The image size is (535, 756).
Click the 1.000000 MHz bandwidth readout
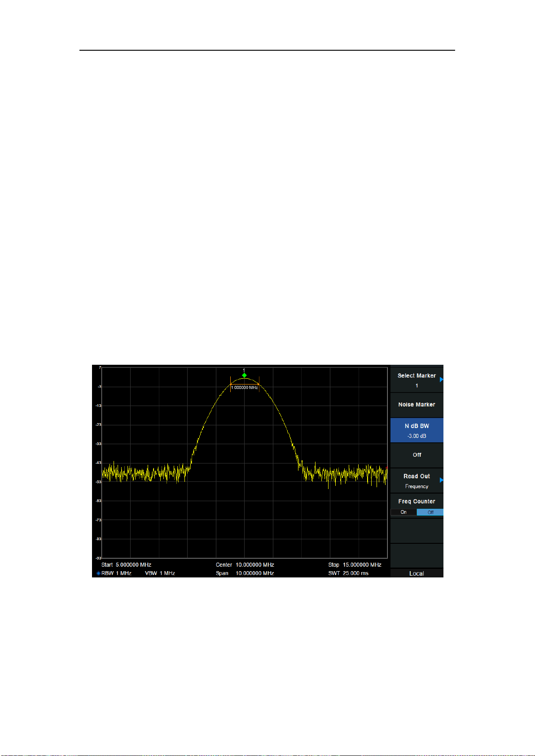tap(245, 387)
